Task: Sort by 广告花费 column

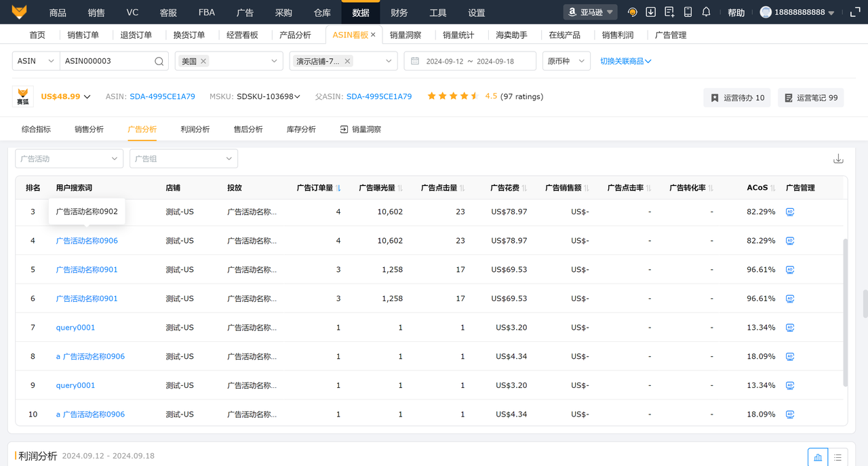Action: 524,188
